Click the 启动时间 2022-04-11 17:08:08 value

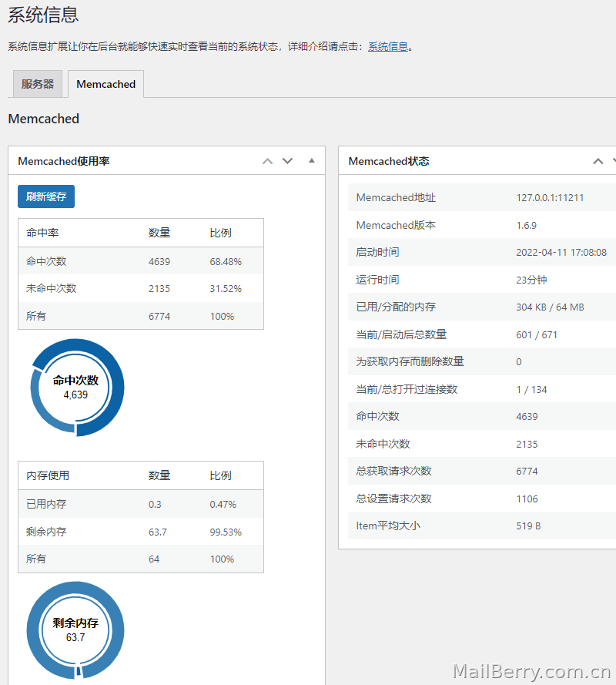click(x=561, y=253)
